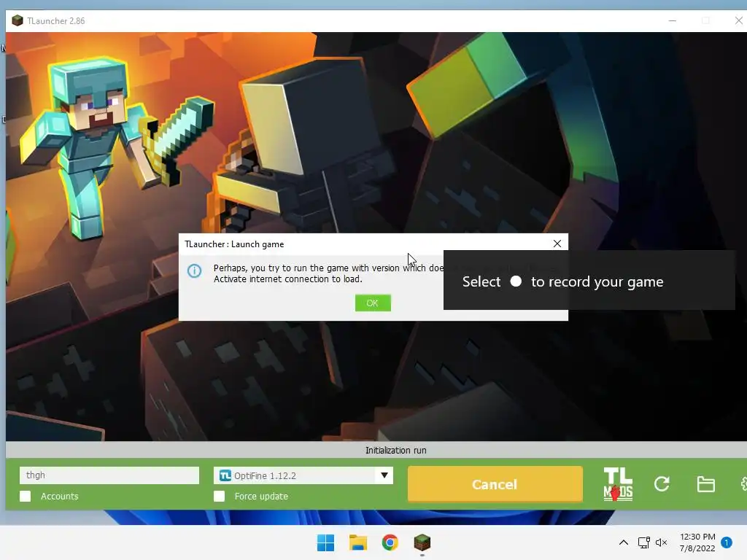Click the muted volume tray icon
The image size is (747, 560).
pyautogui.click(x=661, y=542)
